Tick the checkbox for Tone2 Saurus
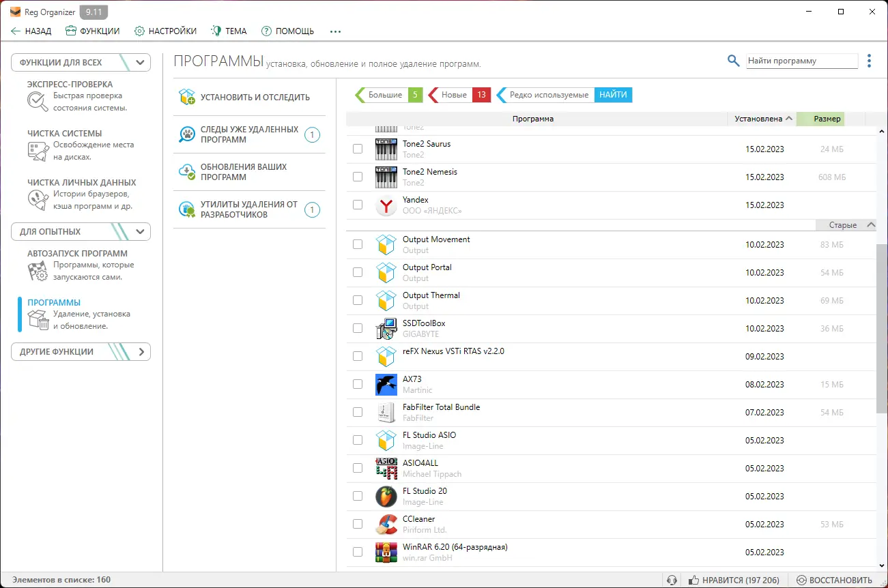This screenshot has width=888, height=588. (358, 149)
